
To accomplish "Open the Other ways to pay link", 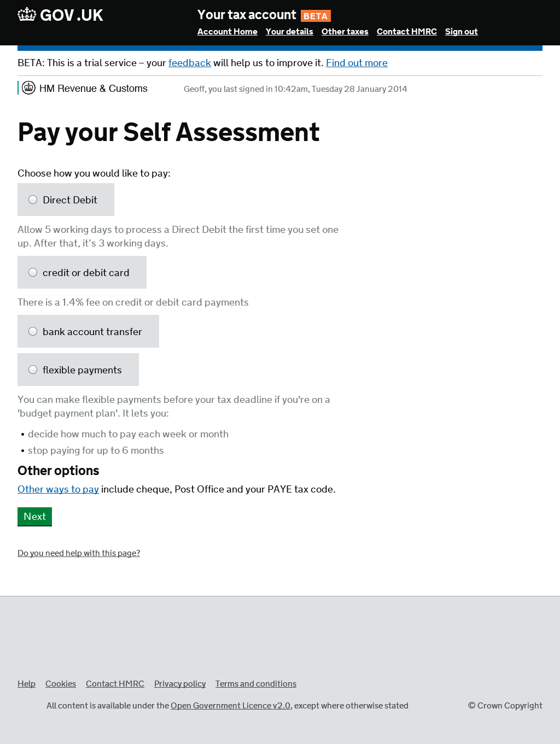I will click(x=58, y=489).
